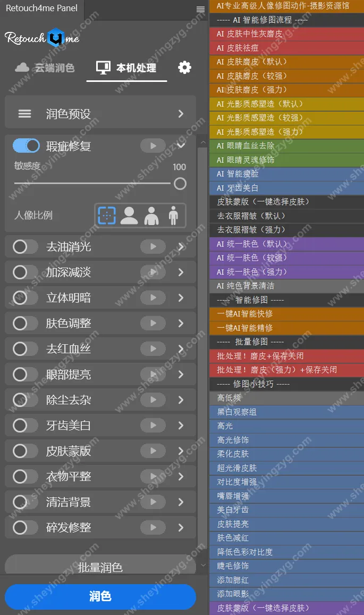Select the Retouch4me Panel tab title
Viewport: 364px width, 615px height.
pos(41,8)
